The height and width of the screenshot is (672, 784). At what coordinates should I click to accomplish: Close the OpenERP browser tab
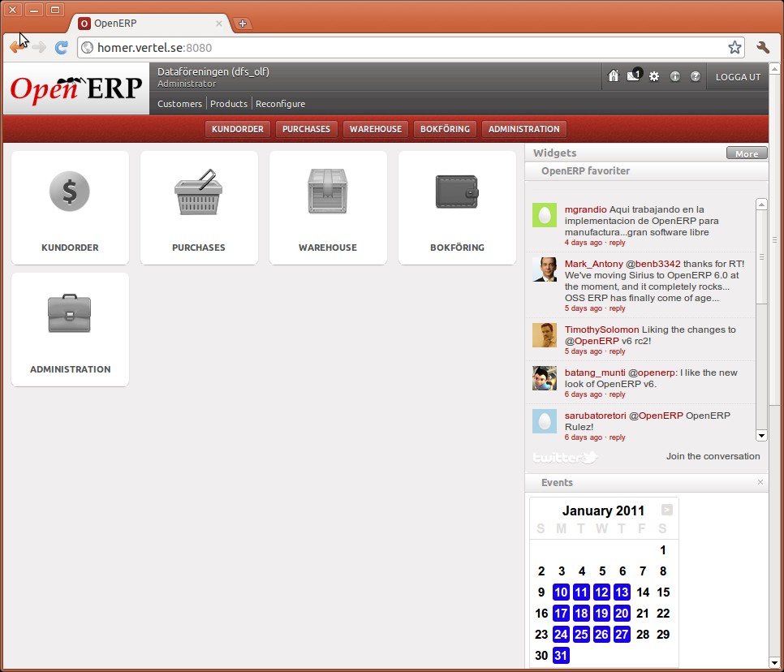click(x=219, y=24)
